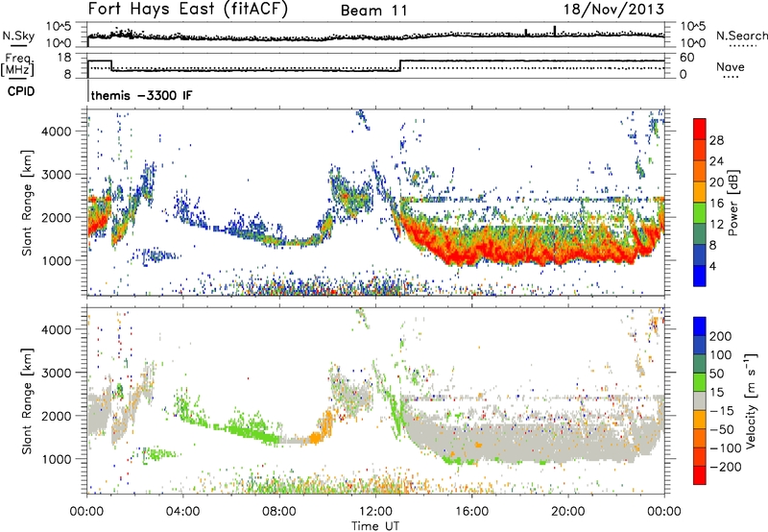Click the '-200' tick on Velocity colorbar
Image resolution: width=768 pixels, height=532 pixels.
click(726, 467)
